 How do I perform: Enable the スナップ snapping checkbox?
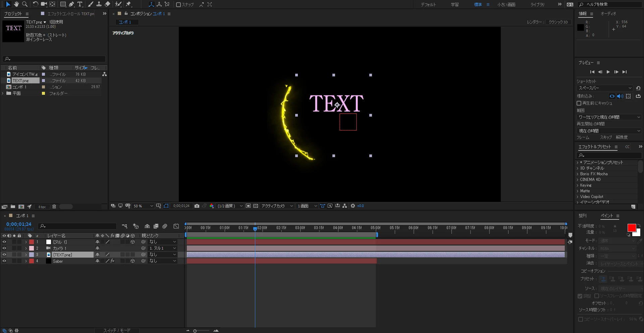click(x=178, y=5)
